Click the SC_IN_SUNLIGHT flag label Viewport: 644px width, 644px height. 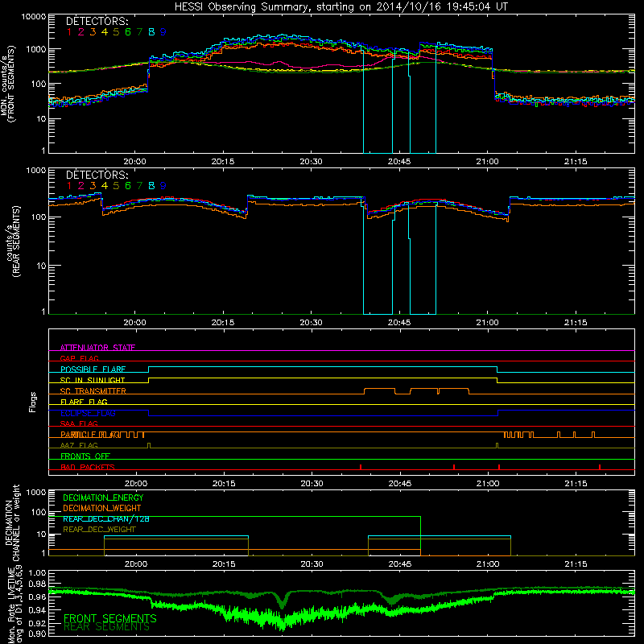pyautogui.click(x=93, y=380)
